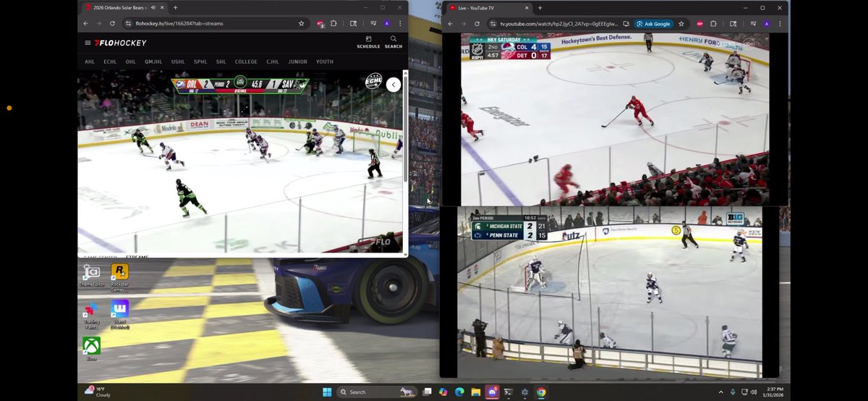868x401 pixels.
Task: Open CJHL link in FloHockey nav
Action: [x=273, y=62]
